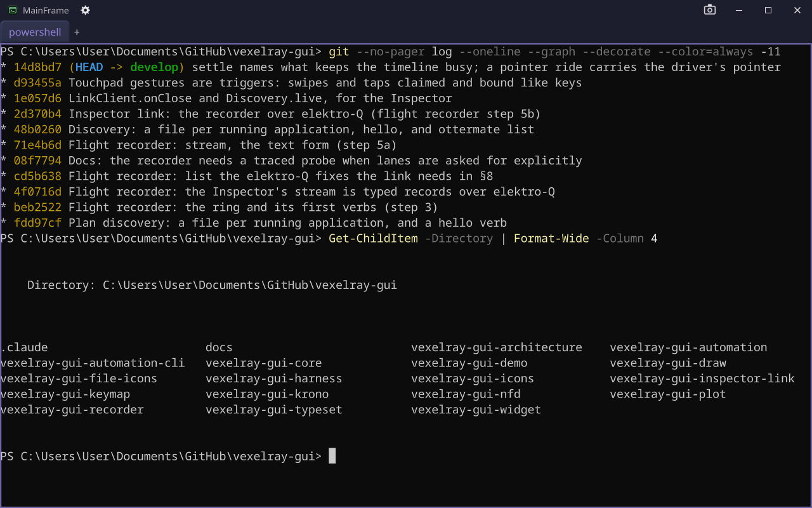
Task: Click vexelray-gui-plot directory name
Action: tap(668, 394)
